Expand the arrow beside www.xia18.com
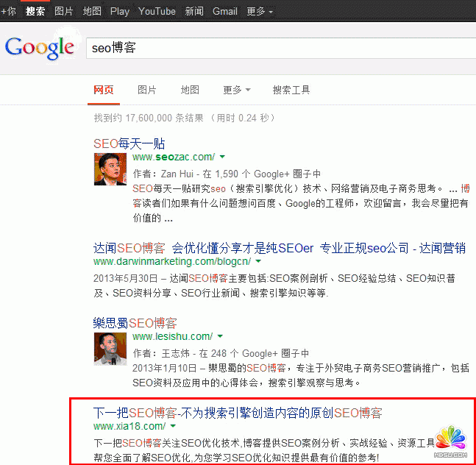476x465 pixels. point(173,426)
